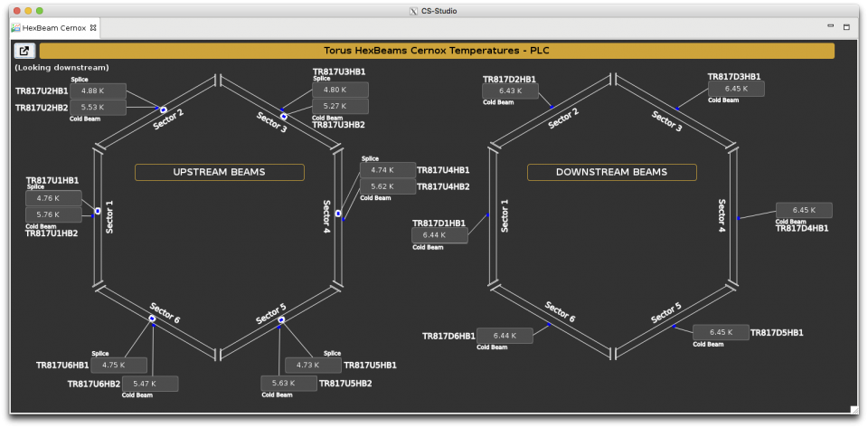Select the TR817U1HB2 5.76 K readout
868x428 pixels.
tap(53, 214)
